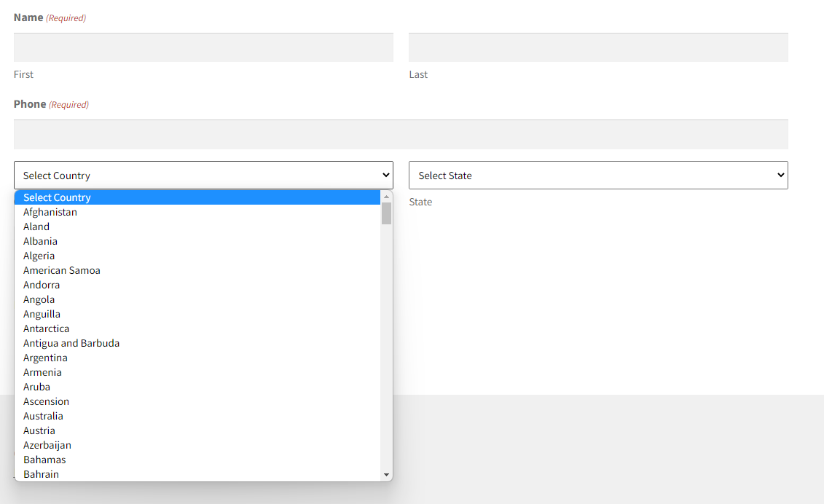Viewport: 824px width, 504px height.
Task: Select Armenia from the country list
Action: [197, 372]
